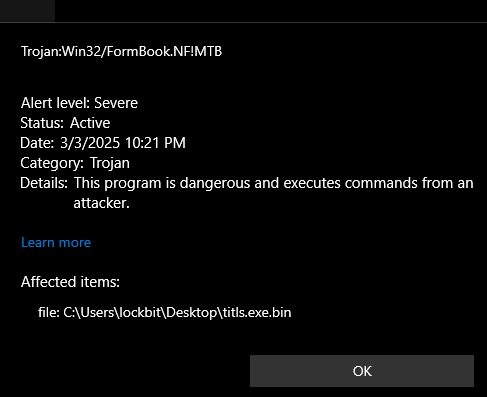Image resolution: width=487 pixels, height=397 pixels.
Task: Click the Category label
Action: point(52,163)
